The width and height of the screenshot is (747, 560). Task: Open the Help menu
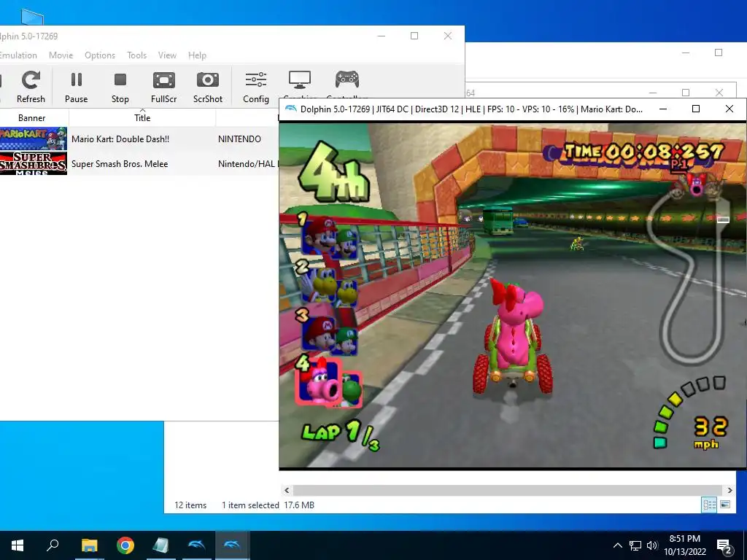tap(197, 55)
